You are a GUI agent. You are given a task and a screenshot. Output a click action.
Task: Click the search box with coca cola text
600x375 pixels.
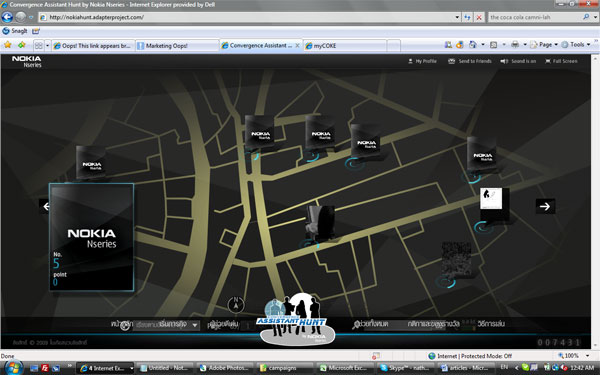click(x=535, y=17)
